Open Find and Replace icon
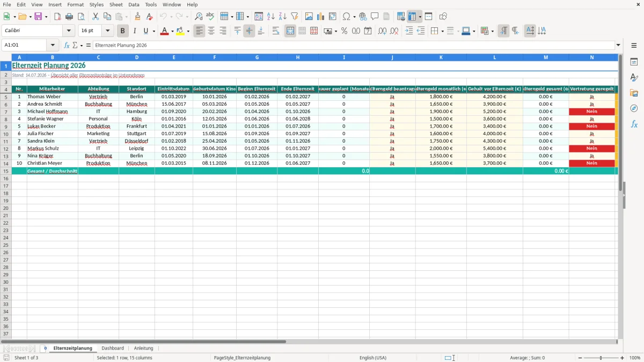Viewport: 644px width, 362px height. [199, 17]
